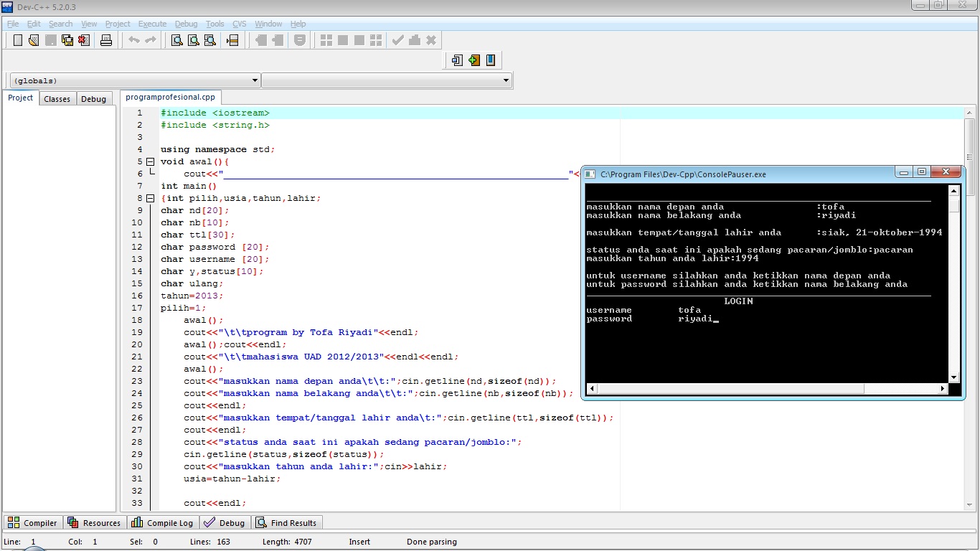Screen dimensions: 980x551
Task: Switch to the Debug side panel tab
Action: pos(93,99)
